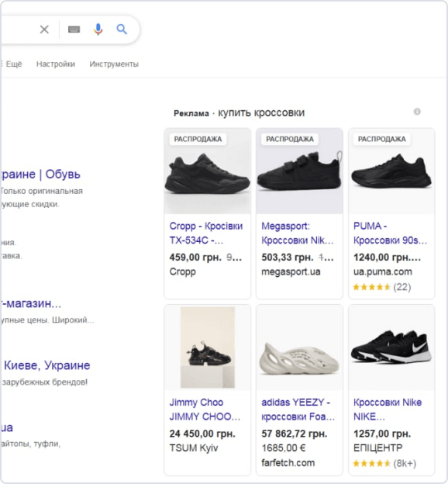The image size is (448, 484).
Task: Click the magnifying glass search icon
Action: (x=122, y=29)
